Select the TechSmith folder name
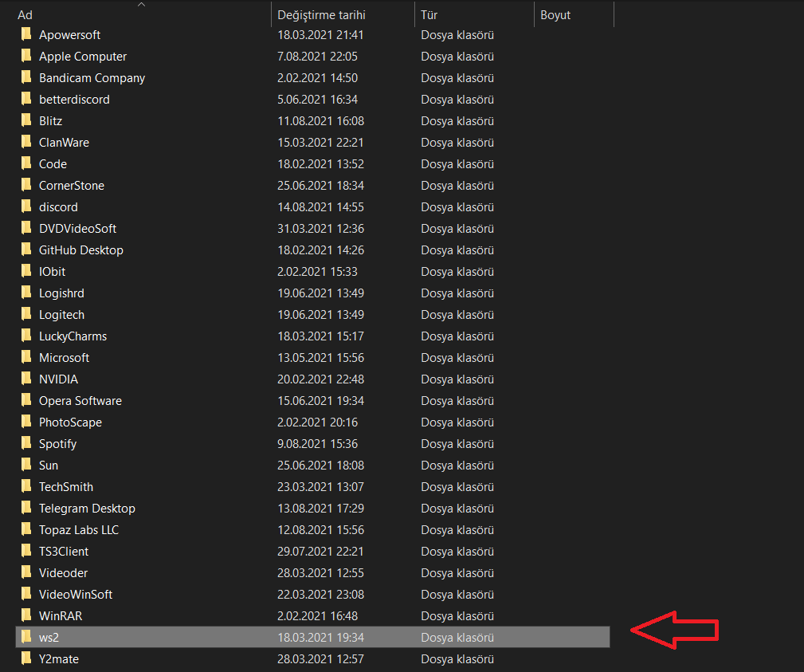The image size is (804, 672). [66, 487]
